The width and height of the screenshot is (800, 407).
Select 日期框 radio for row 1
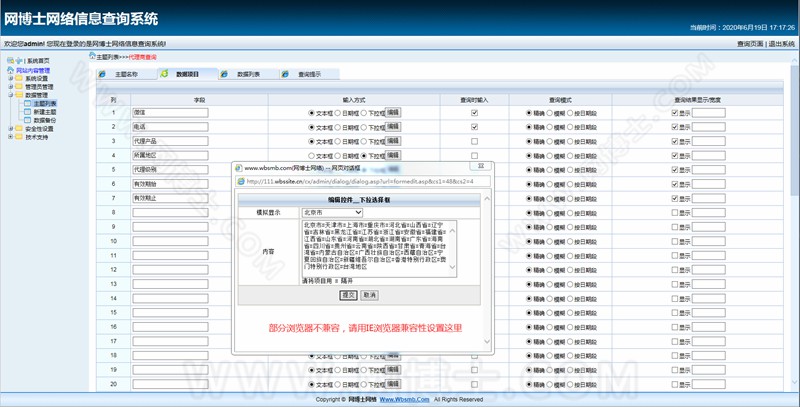[x=338, y=113]
